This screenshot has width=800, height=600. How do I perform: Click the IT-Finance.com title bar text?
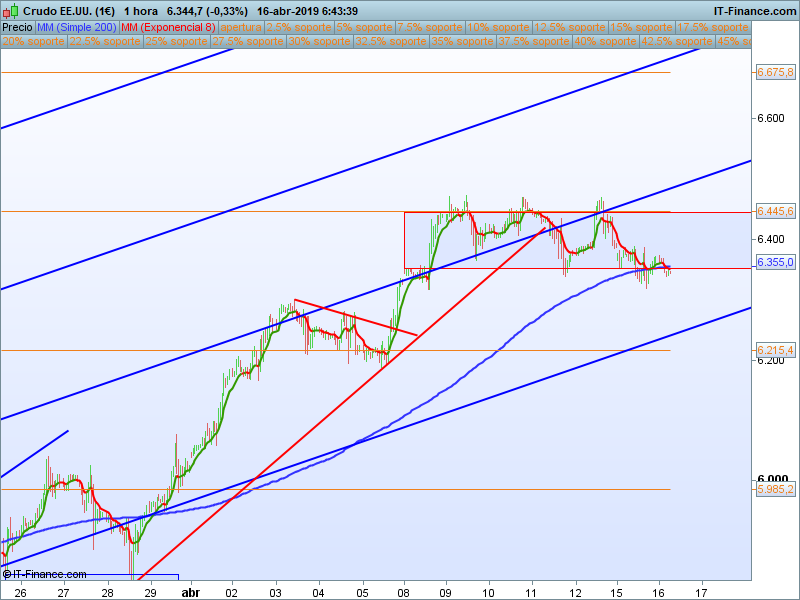point(755,11)
